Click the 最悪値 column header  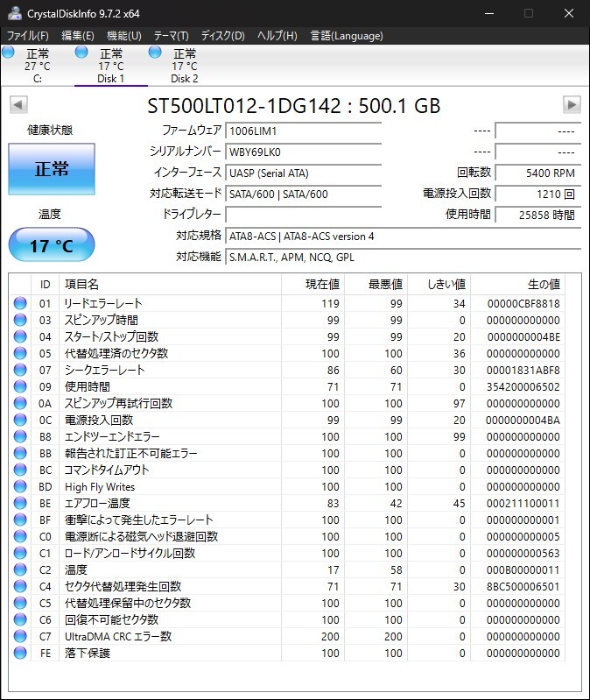(x=376, y=285)
